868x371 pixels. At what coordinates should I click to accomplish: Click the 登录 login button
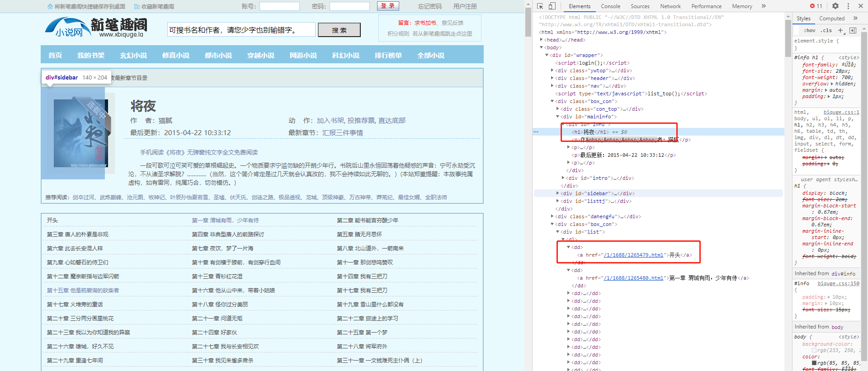[388, 6]
